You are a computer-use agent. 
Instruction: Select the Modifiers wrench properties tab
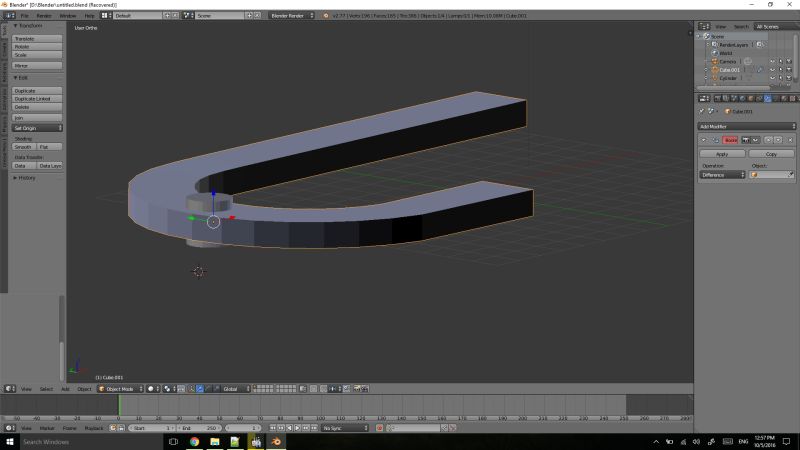pyautogui.click(x=767, y=98)
